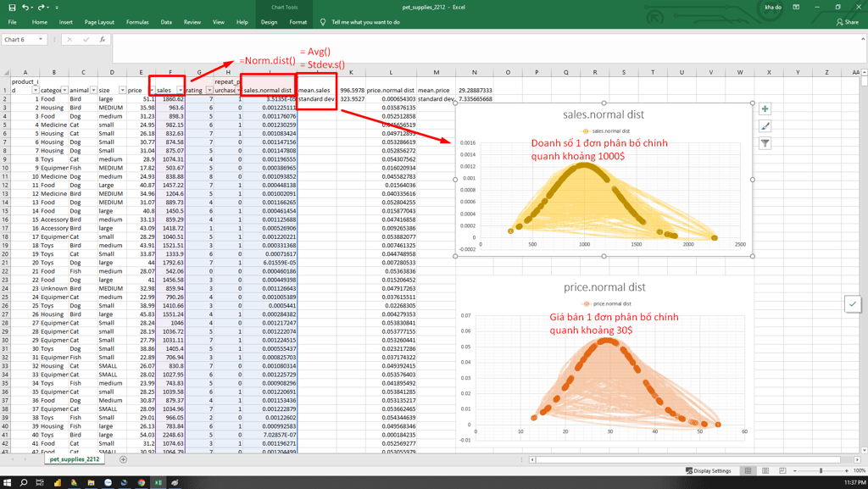Click Display Settings in status bar
Screen dimensions: 868x489
tap(709, 470)
